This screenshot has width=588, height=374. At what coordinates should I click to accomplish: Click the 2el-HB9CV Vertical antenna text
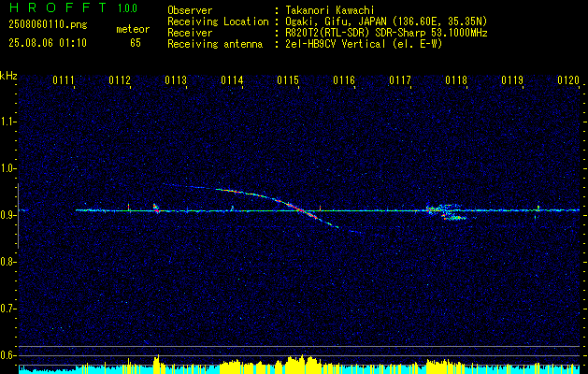click(364, 44)
